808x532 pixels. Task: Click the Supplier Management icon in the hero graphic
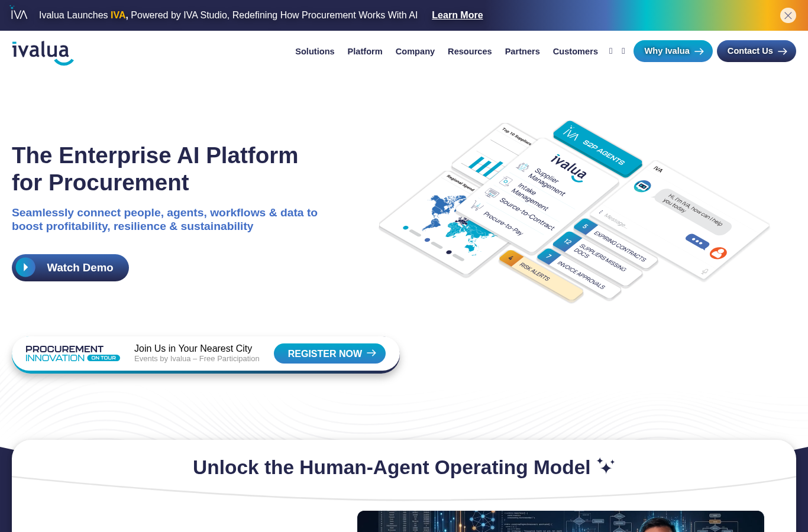pos(523,167)
